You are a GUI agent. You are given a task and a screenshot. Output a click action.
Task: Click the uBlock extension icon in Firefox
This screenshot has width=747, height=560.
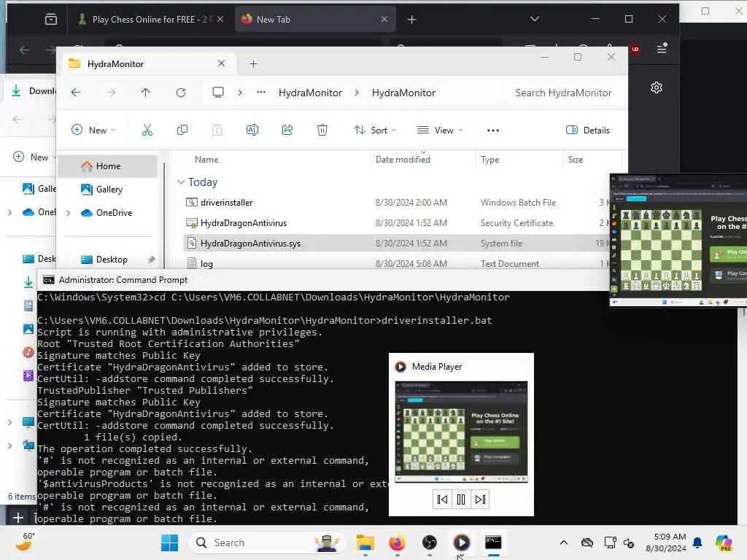pyautogui.click(x=635, y=49)
